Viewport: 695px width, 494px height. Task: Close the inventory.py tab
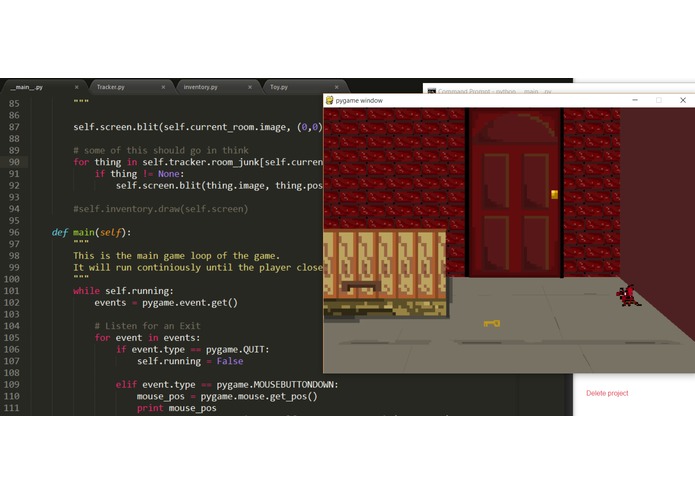tap(250, 87)
